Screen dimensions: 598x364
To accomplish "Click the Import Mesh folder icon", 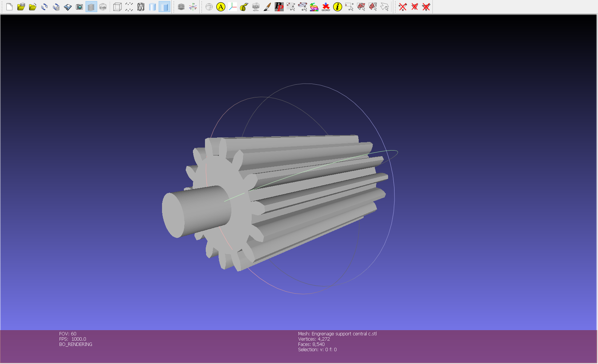I will pyautogui.click(x=33, y=7).
